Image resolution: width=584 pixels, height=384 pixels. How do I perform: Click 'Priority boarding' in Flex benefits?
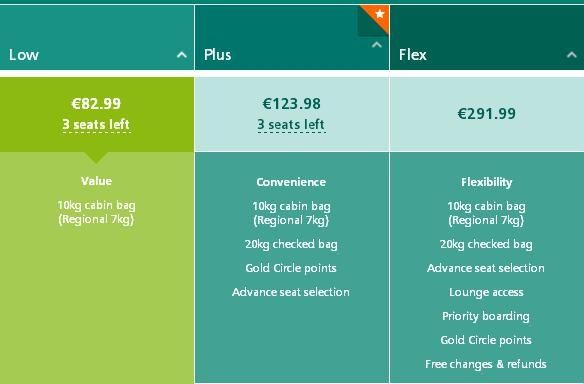point(486,316)
